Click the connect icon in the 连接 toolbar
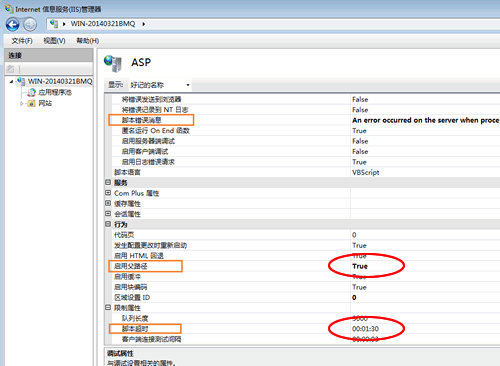The width and height of the screenshot is (500, 366). (10, 69)
